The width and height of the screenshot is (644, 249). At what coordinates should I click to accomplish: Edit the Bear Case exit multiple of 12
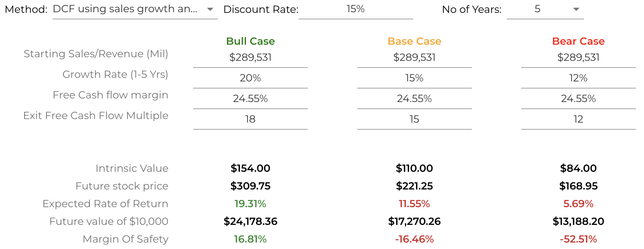[578, 119]
